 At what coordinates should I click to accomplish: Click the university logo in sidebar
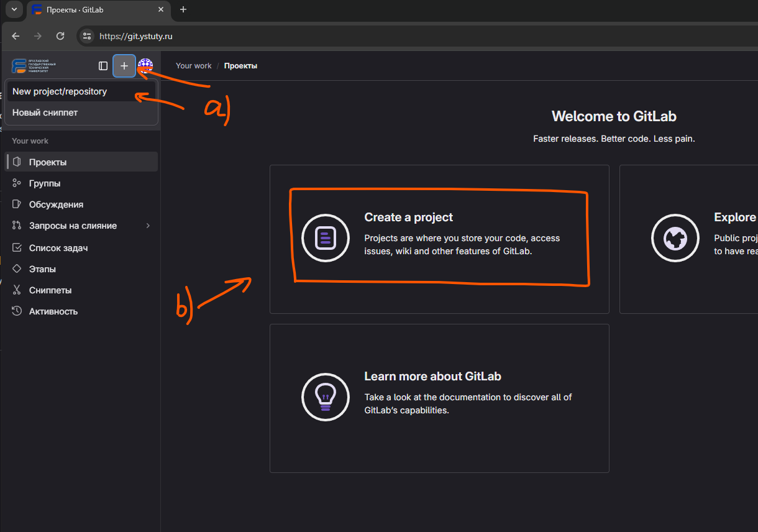click(x=34, y=66)
